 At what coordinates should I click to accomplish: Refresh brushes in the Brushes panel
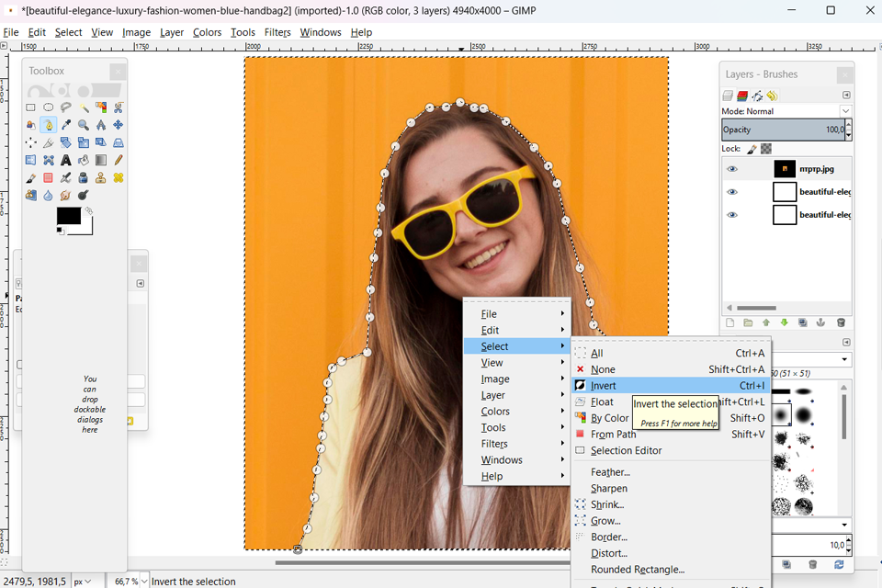tap(839, 564)
